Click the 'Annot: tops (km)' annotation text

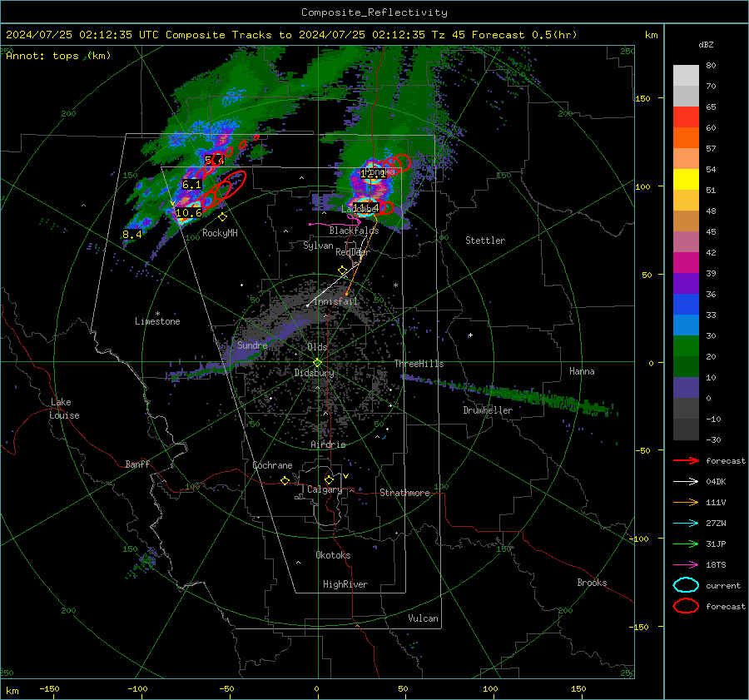click(58, 56)
